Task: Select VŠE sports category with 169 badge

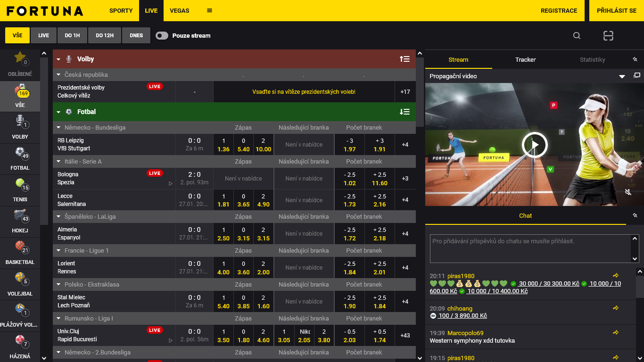Action: [20, 96]
